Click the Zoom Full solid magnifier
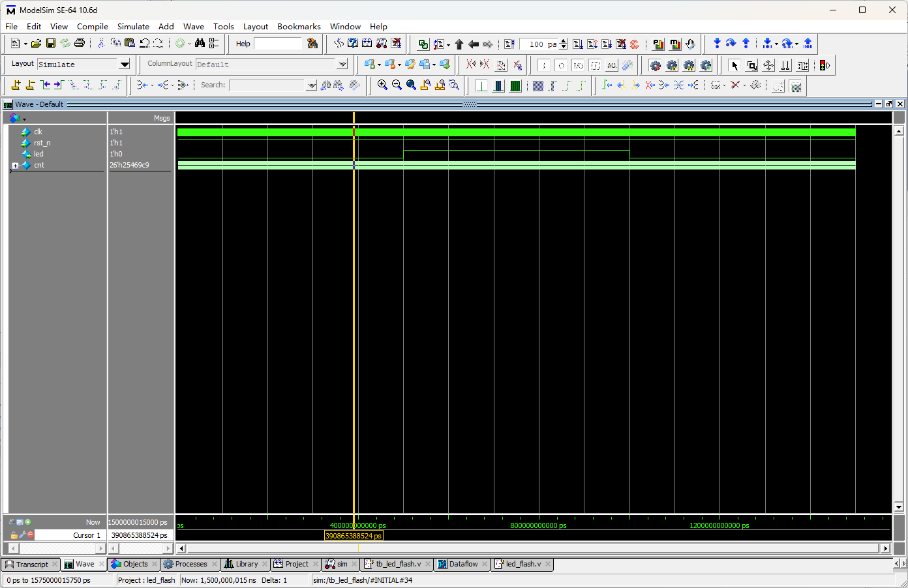The image size is (908, 588). coord(411,85)
